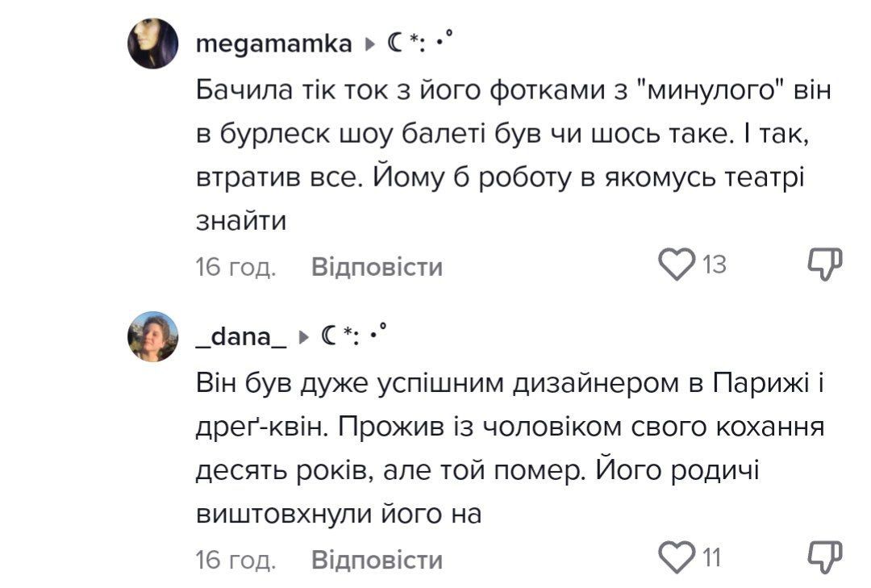Viewport: 871px width, 588px height.
Task: Click the 16 год. timestamp under _dana_'s comment
Action: pos(236,559)
